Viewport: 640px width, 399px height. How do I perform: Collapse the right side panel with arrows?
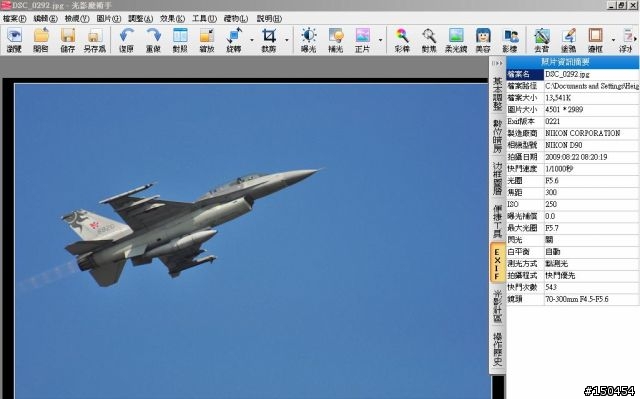[x=497, y=63]
